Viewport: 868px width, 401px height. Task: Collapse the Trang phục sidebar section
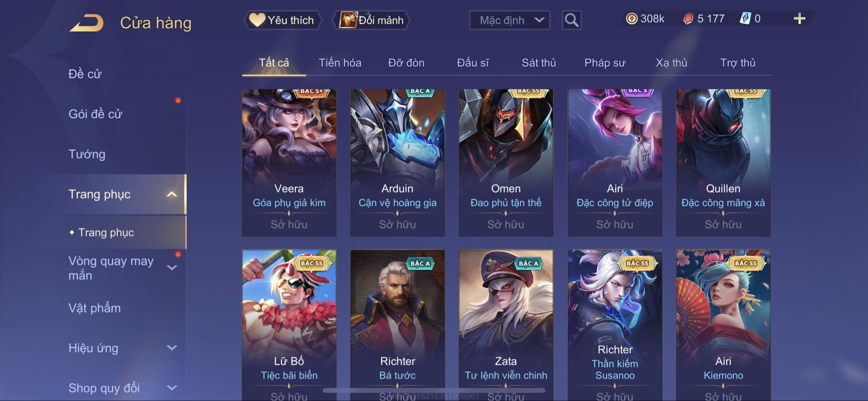pos(172,194)
